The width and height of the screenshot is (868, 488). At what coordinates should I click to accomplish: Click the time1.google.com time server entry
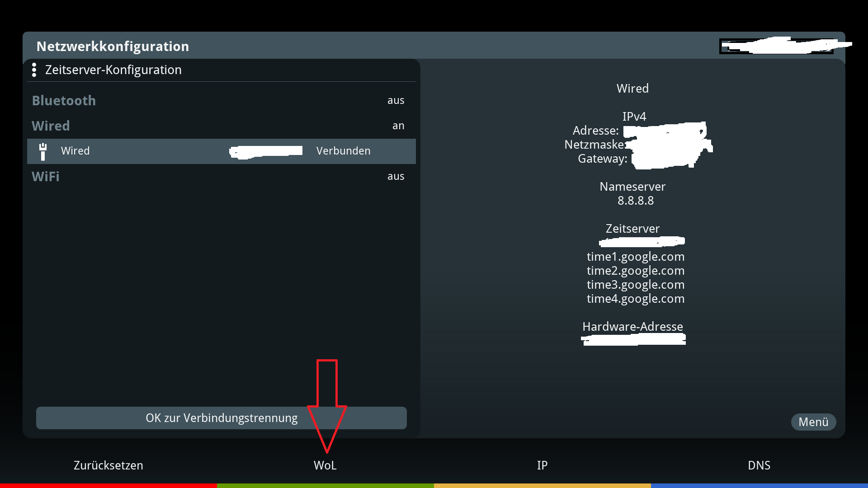635,257
